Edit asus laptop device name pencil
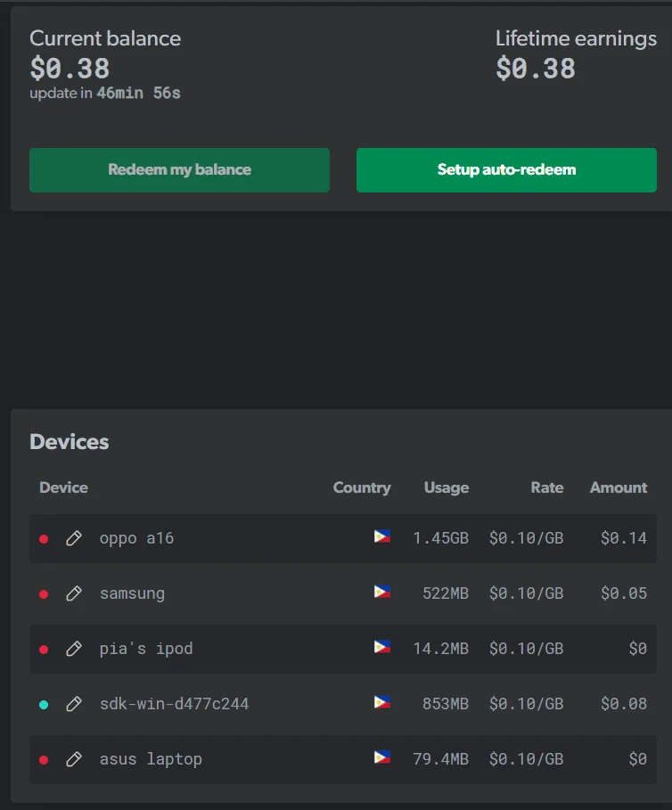Viewport: 672px width, 810px height. [74, 759]
